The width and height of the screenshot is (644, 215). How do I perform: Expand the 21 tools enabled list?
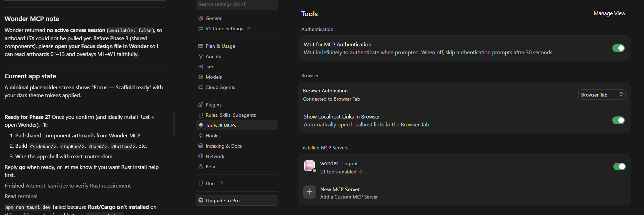[341, 172]
